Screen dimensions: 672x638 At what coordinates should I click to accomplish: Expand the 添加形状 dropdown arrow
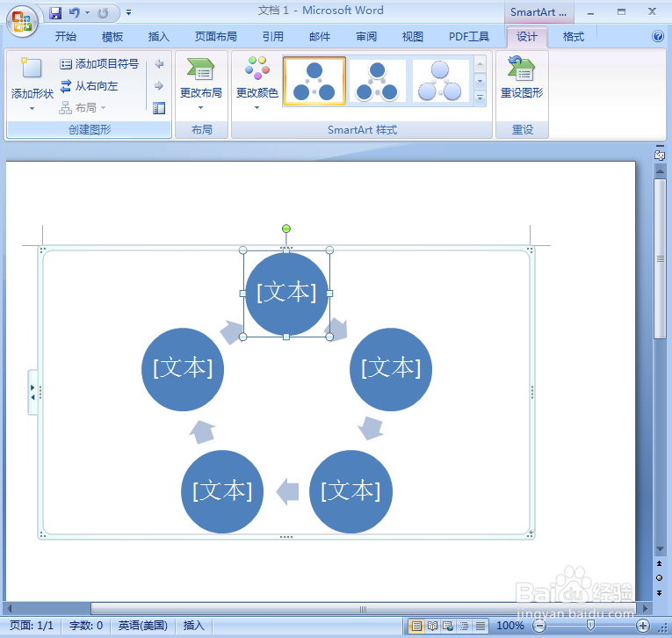33,108
